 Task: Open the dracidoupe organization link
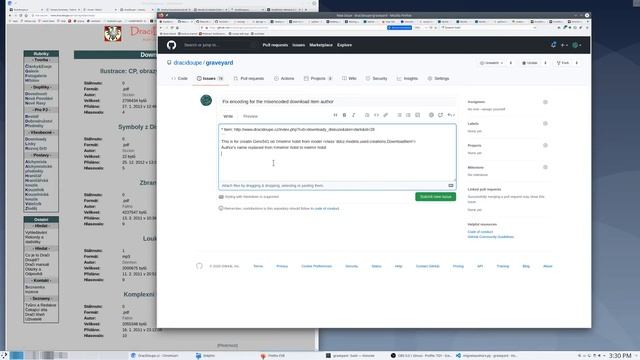click(x=188, y=63)
